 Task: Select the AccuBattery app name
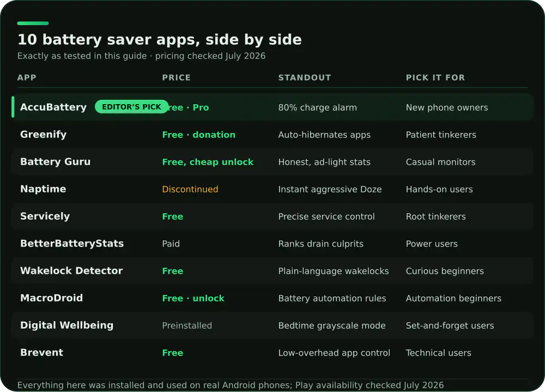pos(53,107)
